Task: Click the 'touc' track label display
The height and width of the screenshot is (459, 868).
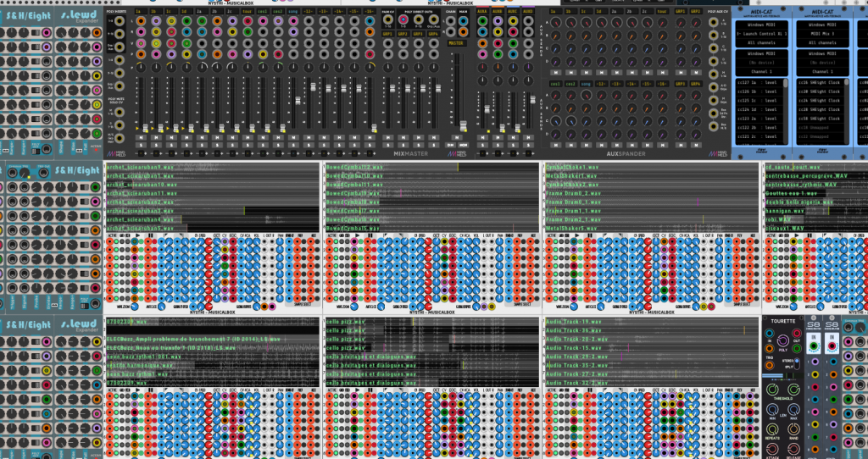Action: 248,10
